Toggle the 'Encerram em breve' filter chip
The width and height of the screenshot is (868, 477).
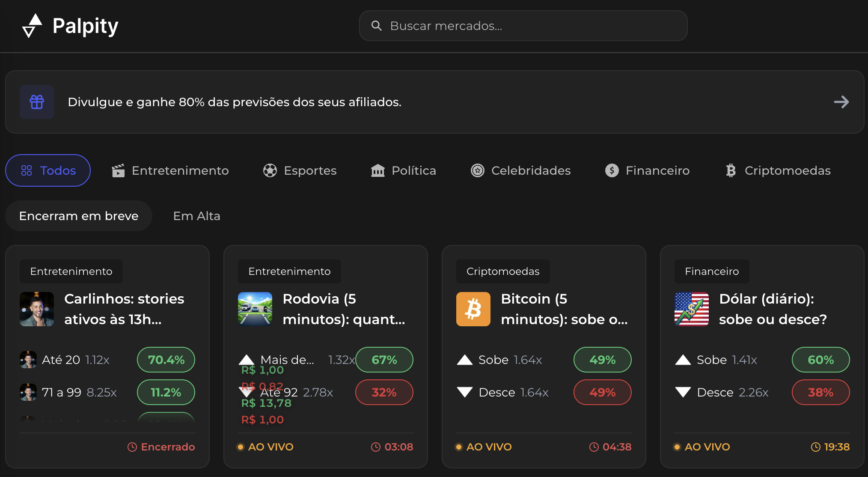[x=78, y=216]
